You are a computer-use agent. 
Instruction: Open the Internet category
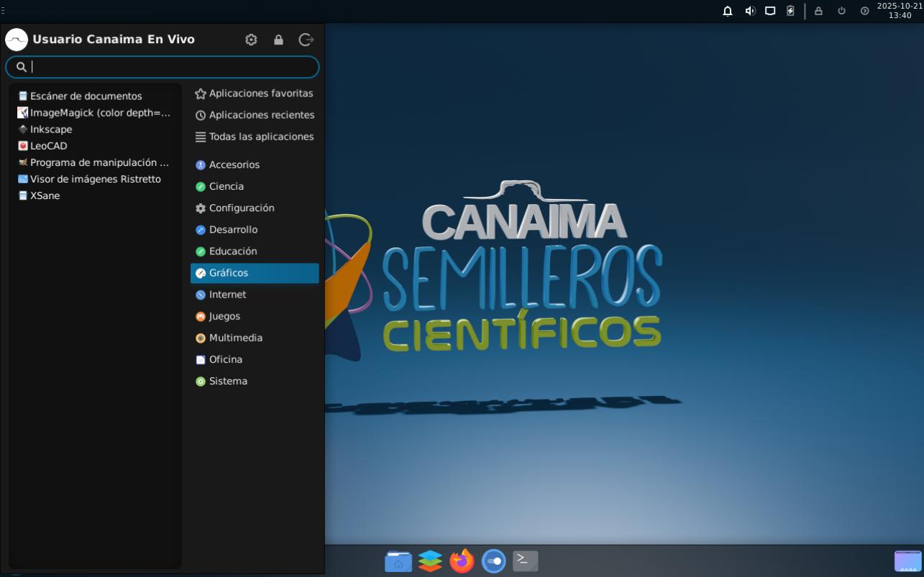point(227,295)
